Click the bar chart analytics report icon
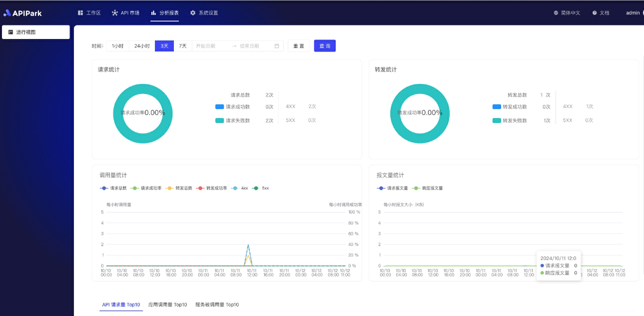 (153, 13)
